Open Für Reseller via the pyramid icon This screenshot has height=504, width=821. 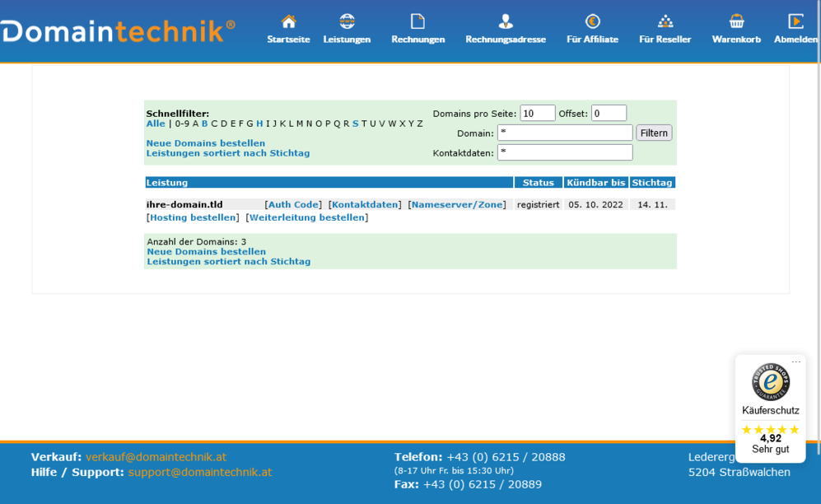(665, 21)
